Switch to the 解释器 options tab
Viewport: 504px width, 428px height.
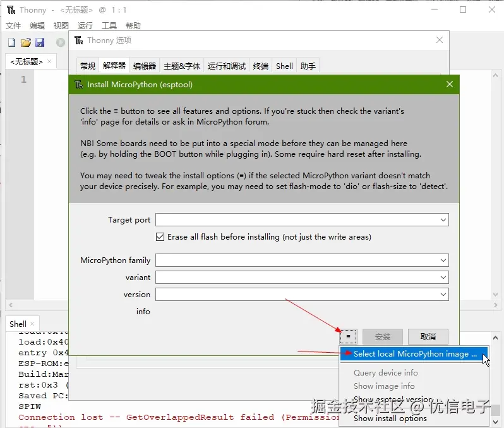pos(114,66)
